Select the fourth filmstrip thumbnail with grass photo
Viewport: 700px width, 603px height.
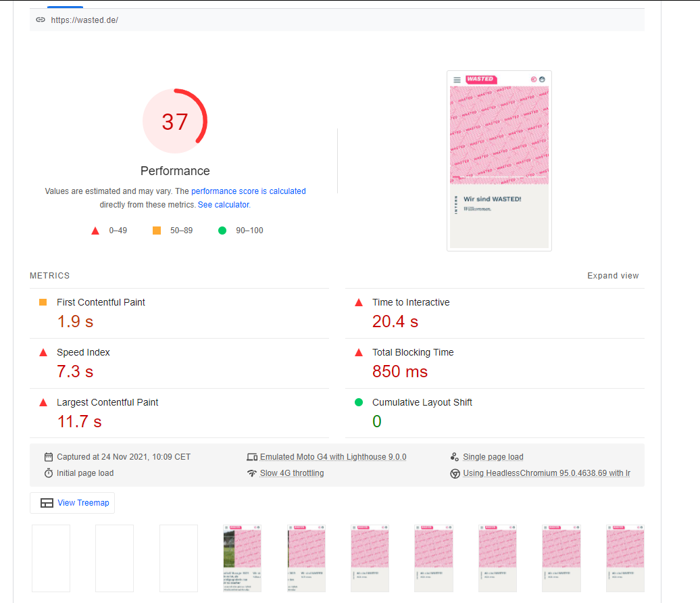(243, 558)
